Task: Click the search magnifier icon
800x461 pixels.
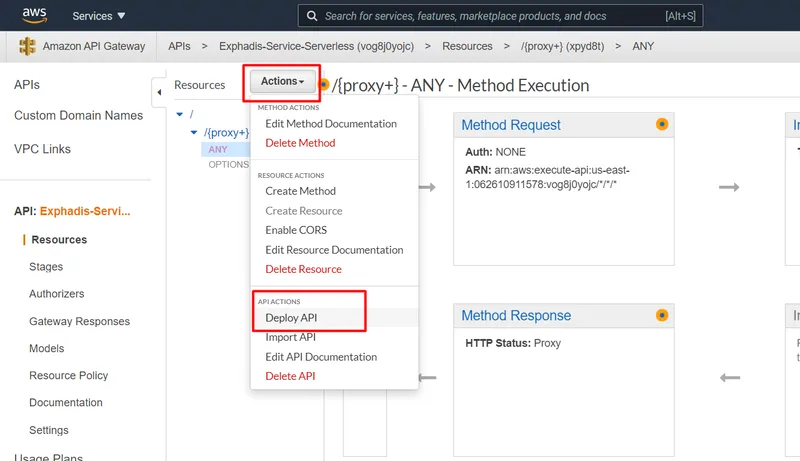Action: coord(312,16)
